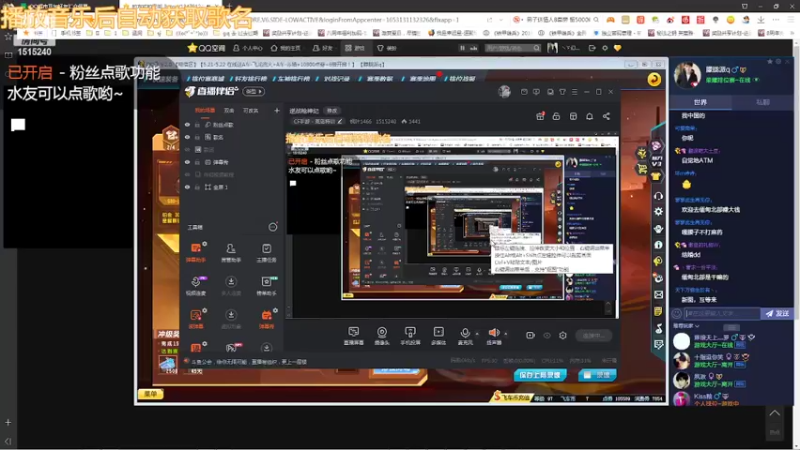The height and width of the screenshot is (450, 800).
Task: Hide the 全屏 1 layer with its eye icon
Action: tap(187, 187)
